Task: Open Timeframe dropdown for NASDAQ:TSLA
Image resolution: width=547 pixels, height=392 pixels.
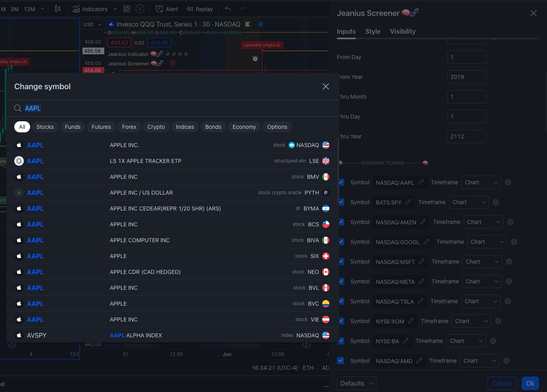Action: coord(481,301)
